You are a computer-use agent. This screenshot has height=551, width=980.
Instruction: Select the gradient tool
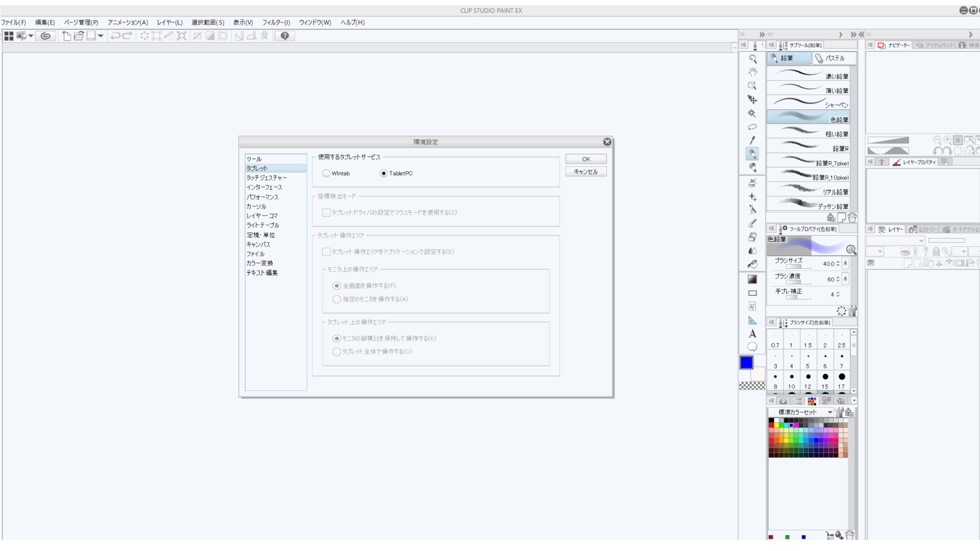752,279
